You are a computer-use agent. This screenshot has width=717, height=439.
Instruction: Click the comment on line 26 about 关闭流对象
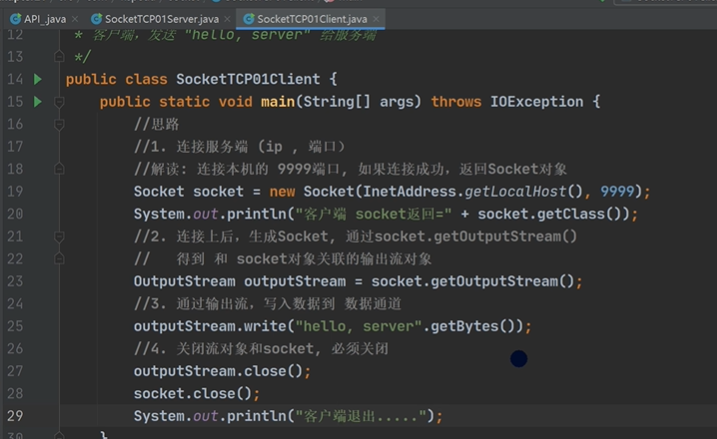261,348
